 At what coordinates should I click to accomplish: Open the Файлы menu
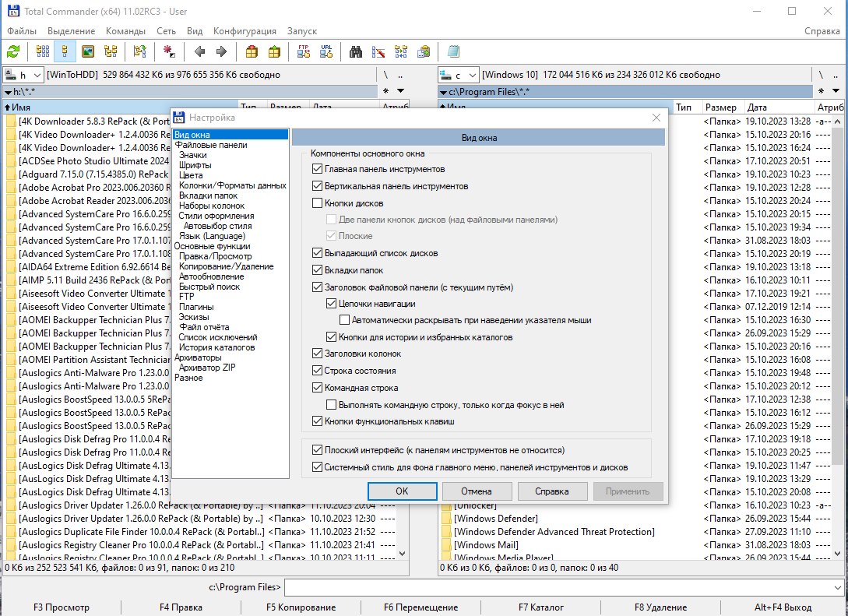[22, 31]
